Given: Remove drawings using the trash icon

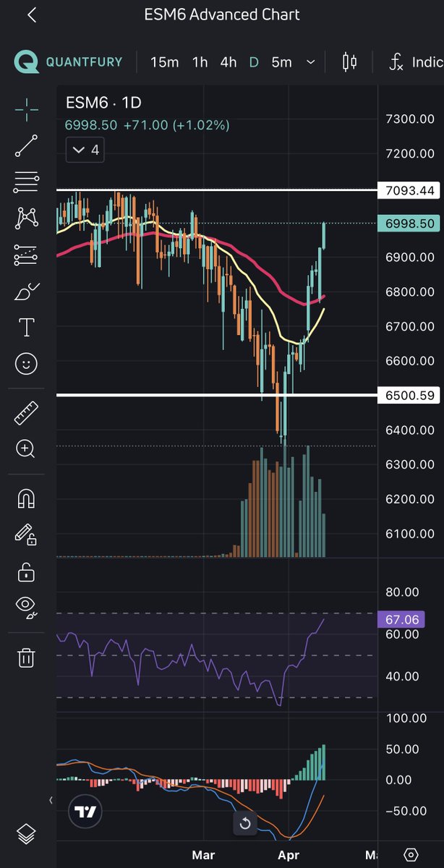Looking at the screenshot, I should pos(26,658).
